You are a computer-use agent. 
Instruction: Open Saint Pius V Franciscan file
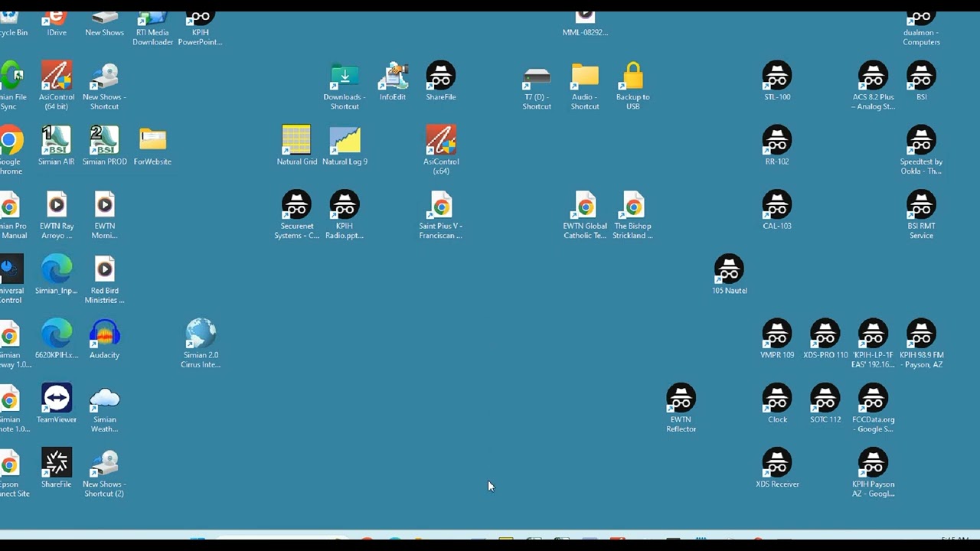[x=441, y=215]
